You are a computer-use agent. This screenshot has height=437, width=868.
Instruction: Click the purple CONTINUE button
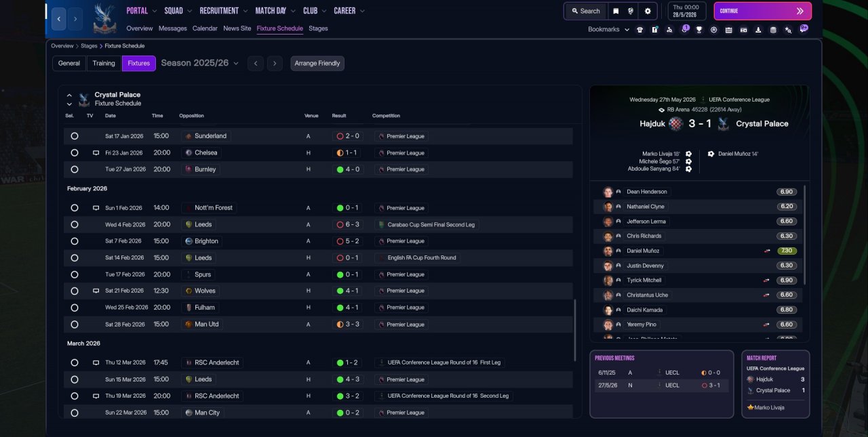[x=762, y=11]
